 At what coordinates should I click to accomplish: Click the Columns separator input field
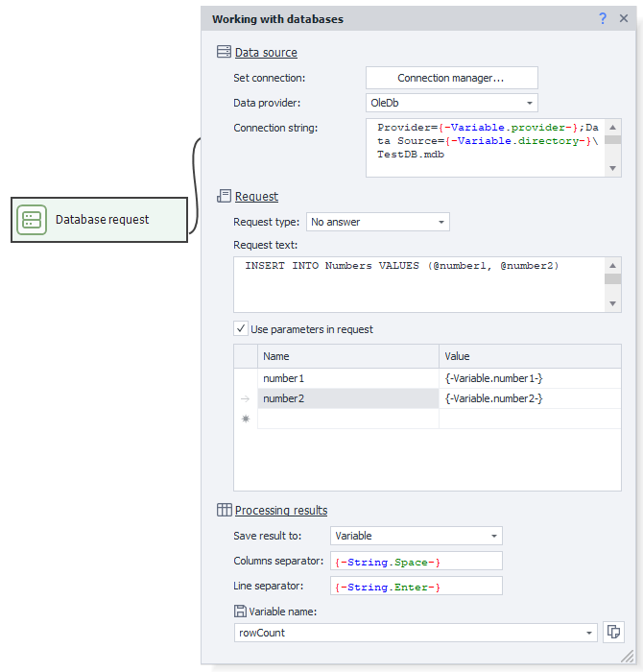coord(417,561)
